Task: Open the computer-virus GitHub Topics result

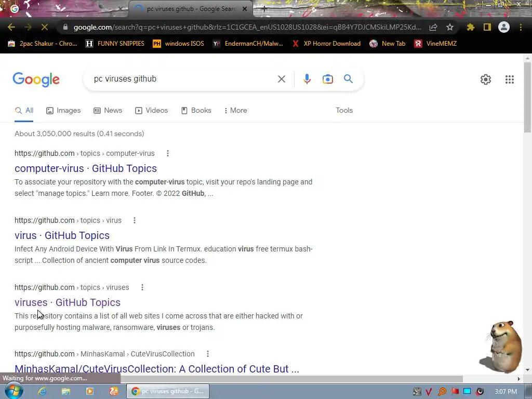Action: click(86, 168)
